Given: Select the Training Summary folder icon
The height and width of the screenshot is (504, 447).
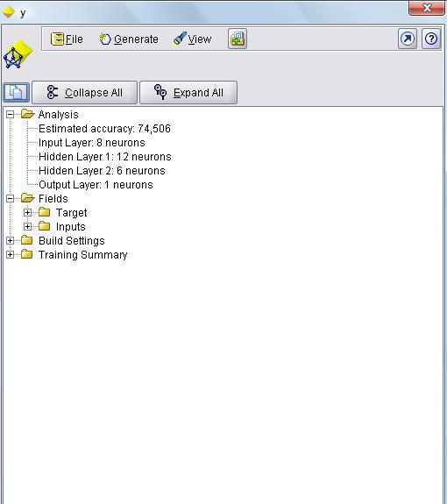Looking at the screenshot, I should [27, 254].
